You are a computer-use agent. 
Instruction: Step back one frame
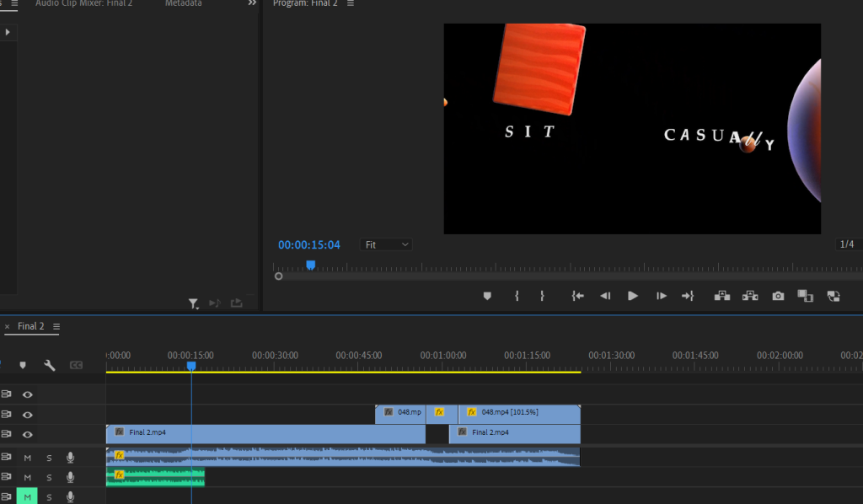tap(605, 296)
